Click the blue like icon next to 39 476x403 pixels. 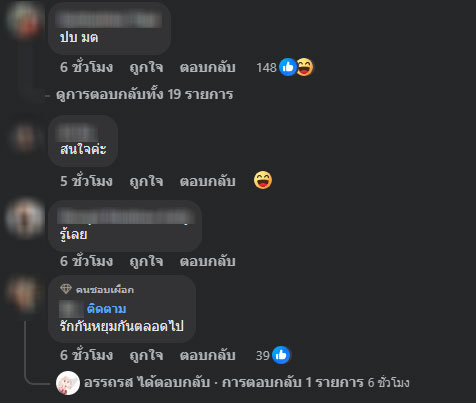pyautogui.click(x=281, y=355)
